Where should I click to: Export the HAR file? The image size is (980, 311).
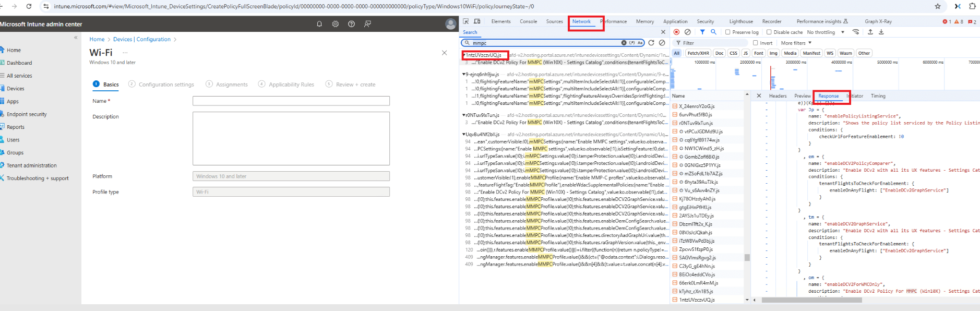click(x=881, y=32)
